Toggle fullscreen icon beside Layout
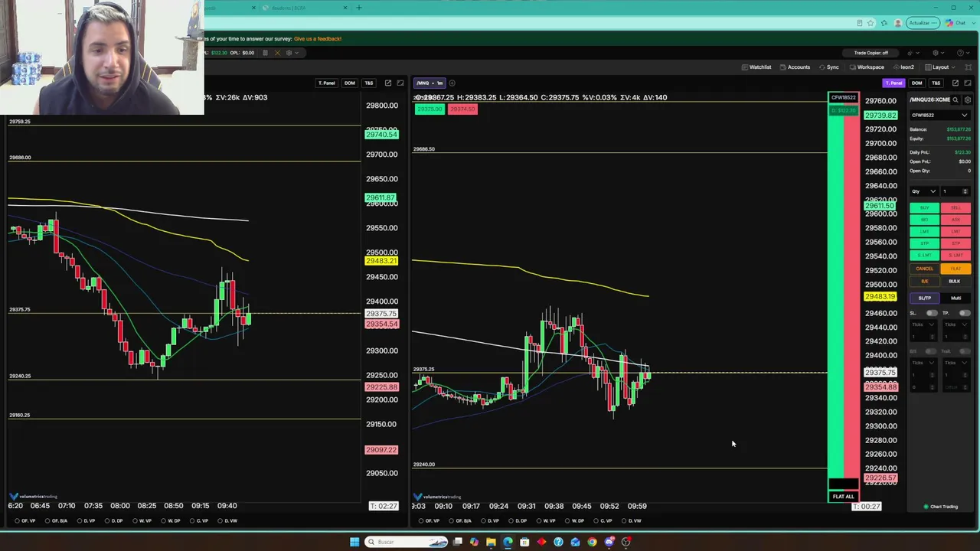The height and width of the screenshot is (551, 980). point(968,67)
